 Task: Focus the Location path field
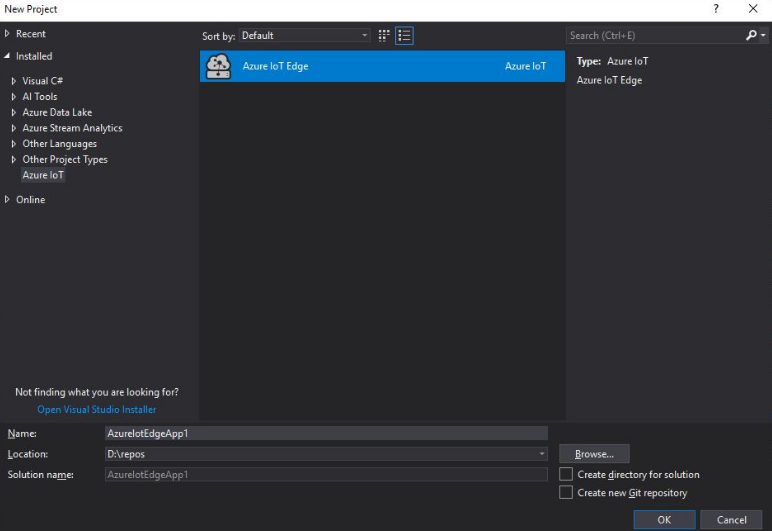click(x=326, y=454)
